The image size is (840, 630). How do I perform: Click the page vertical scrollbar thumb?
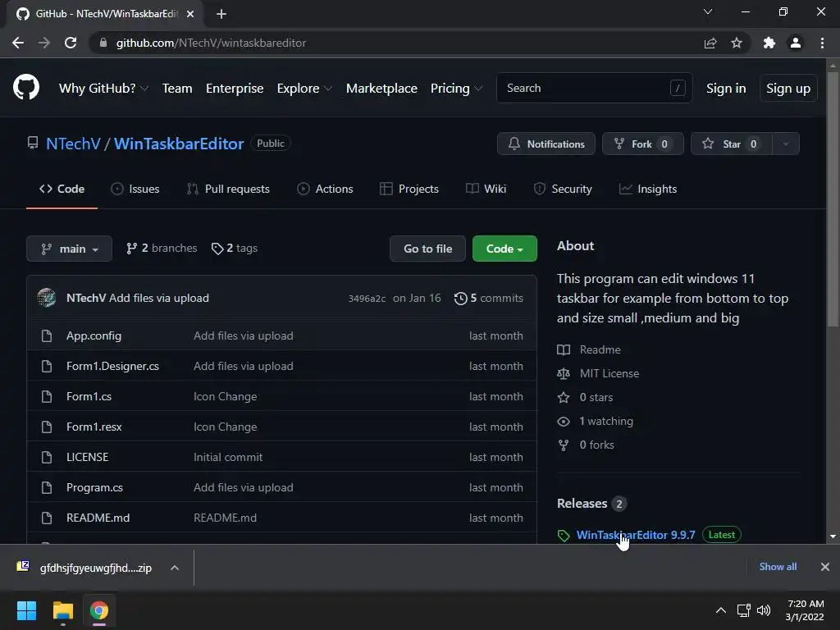click(x=833, y=199)
